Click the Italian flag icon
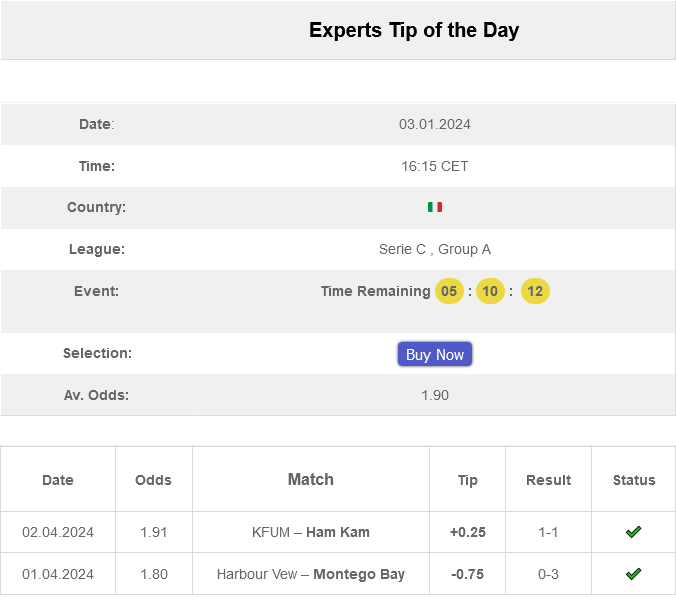The width and height of the screenshot is (676, 599). tap(435, 207)
